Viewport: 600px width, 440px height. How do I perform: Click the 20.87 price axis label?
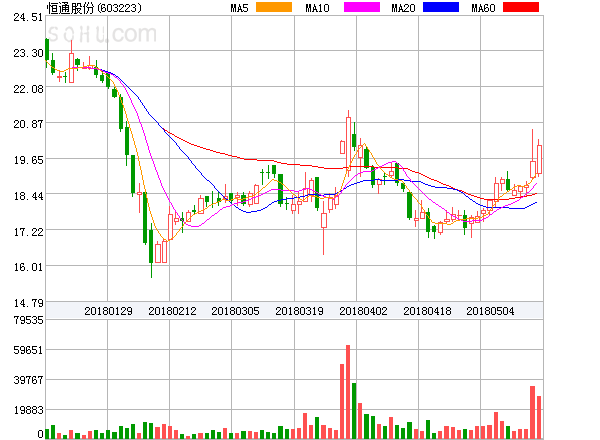tap(28, 124)
